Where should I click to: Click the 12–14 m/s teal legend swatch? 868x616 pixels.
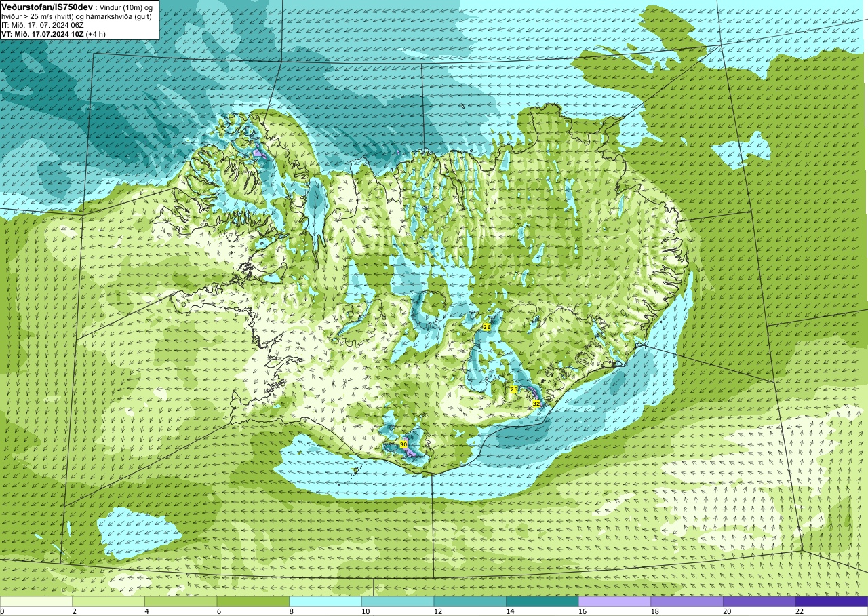tap(470, 601)
